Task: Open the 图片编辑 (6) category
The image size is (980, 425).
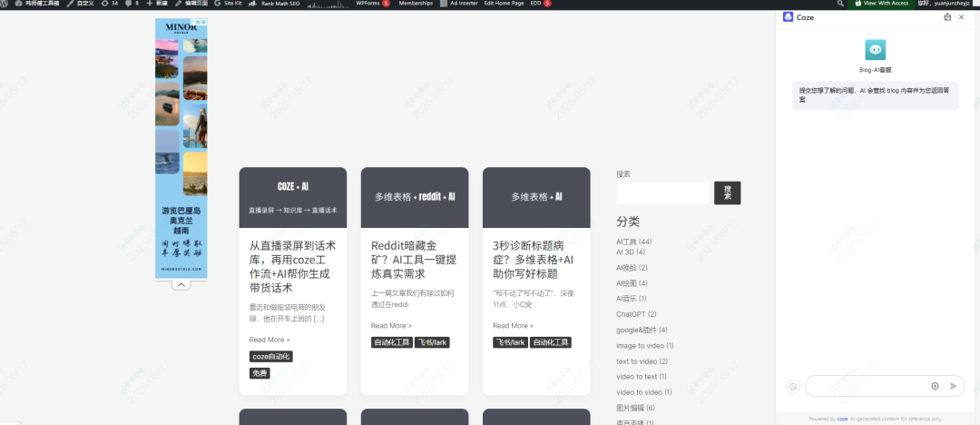Action: (635, 408)
